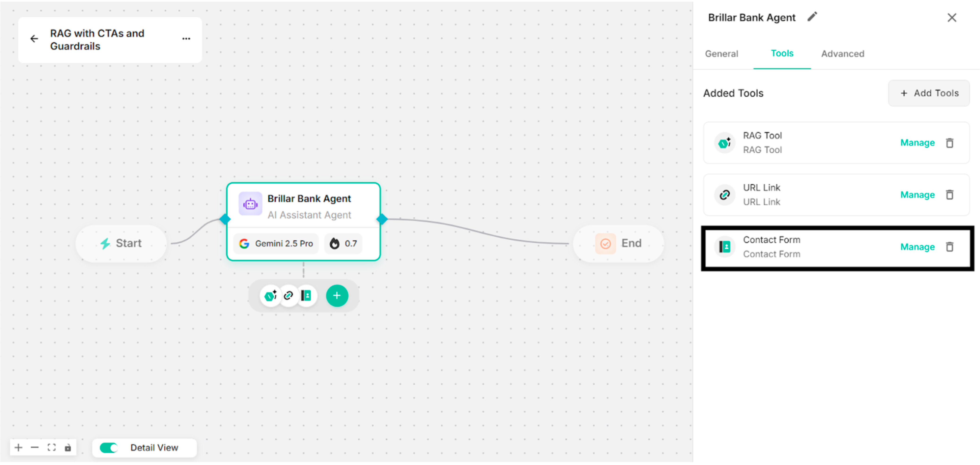Image resolution: width=980 pixels, height=465 pixels.
Task: Zoom in using the plus icon
Action: [x=18, y=448]
